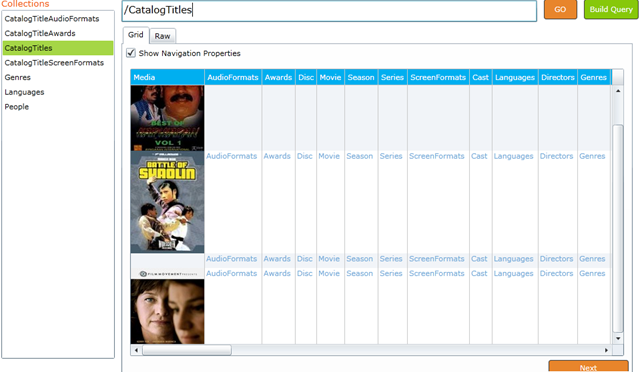Open Series link in Battle of Shaolin row
The height and width of the screenshot is (372, 640).
[x=391, y=156]
